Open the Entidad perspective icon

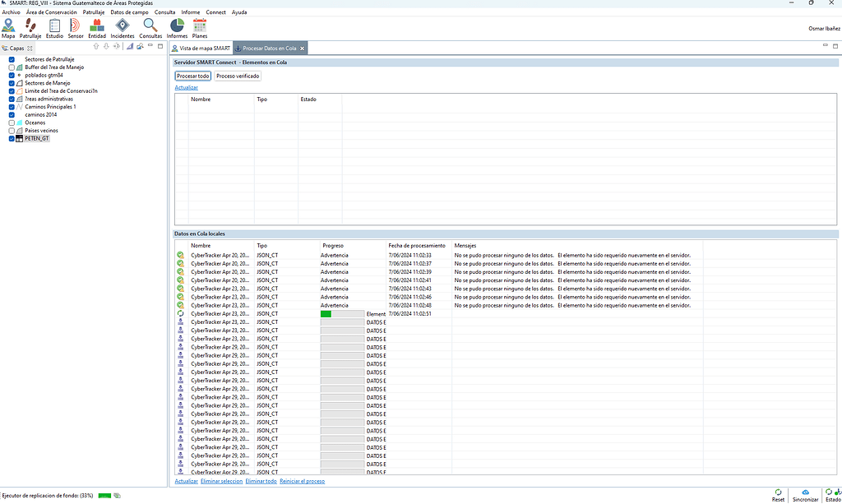click(97, 25)
